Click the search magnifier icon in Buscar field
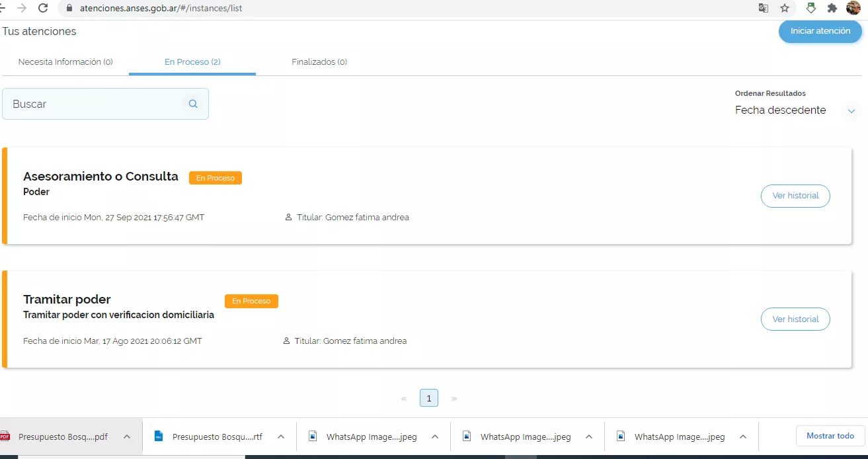This screenshot has height=459, width=868. 193,104
